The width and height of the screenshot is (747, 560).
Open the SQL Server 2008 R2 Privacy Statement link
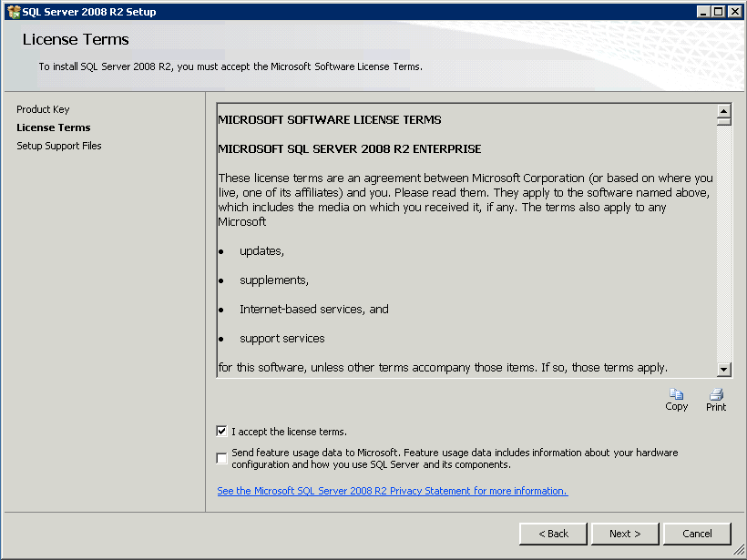point(392,490)
